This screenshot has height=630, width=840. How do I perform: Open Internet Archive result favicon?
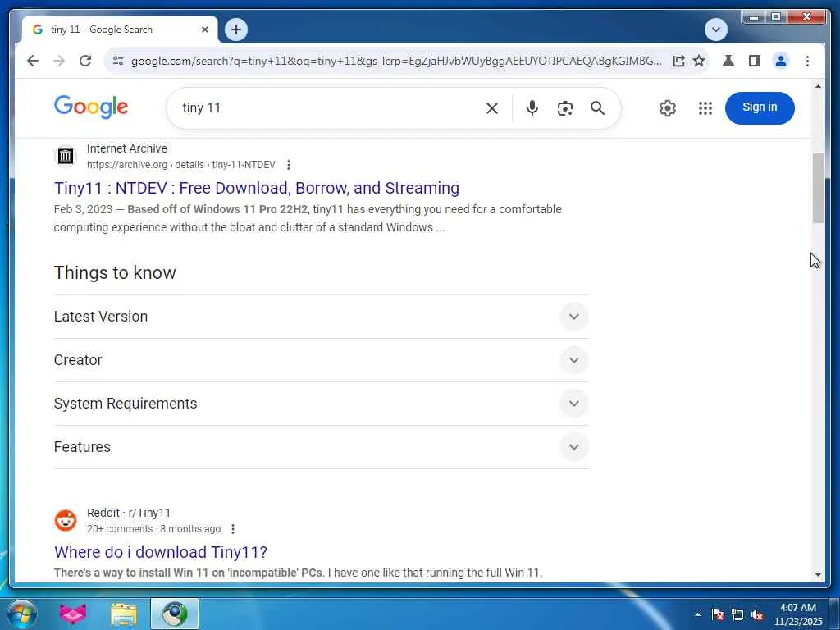click(x=66, y=157)
